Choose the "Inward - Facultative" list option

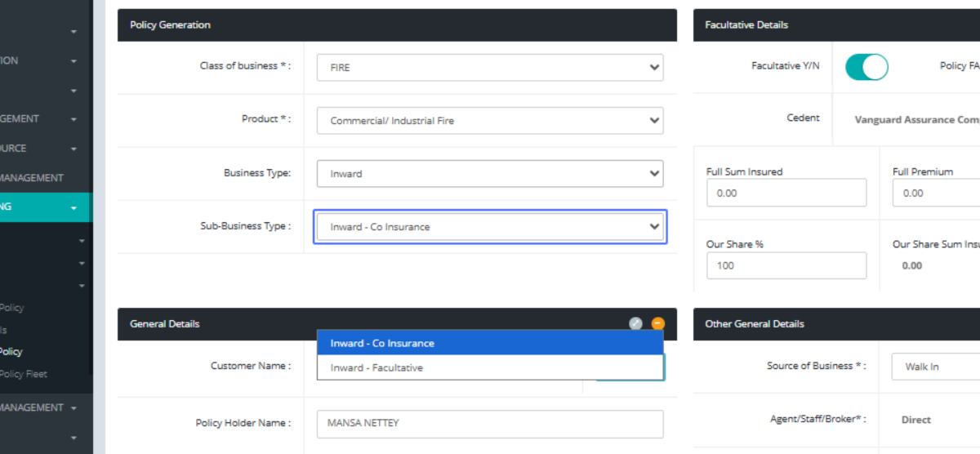(490, 367)
